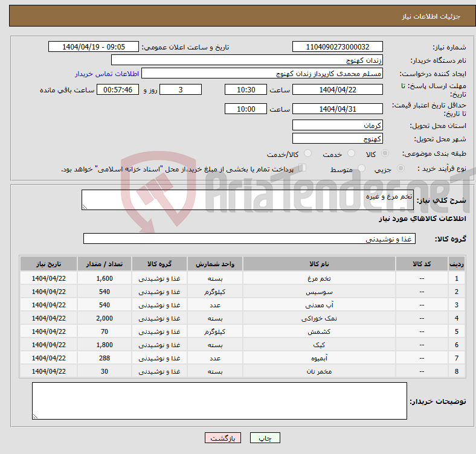Click the تخم مرغ item name cell
The height and width of the screenshot is (454, 476).
(319, 278)
